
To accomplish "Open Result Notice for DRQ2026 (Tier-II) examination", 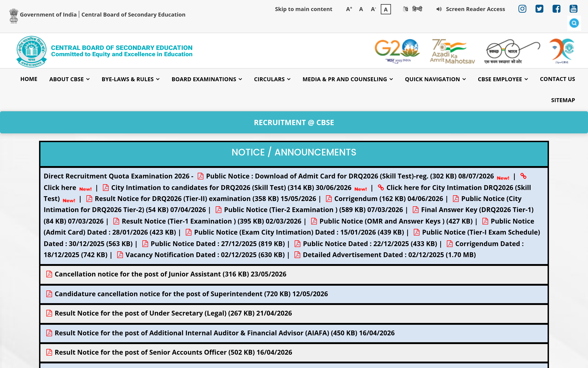I will (205, 198).
